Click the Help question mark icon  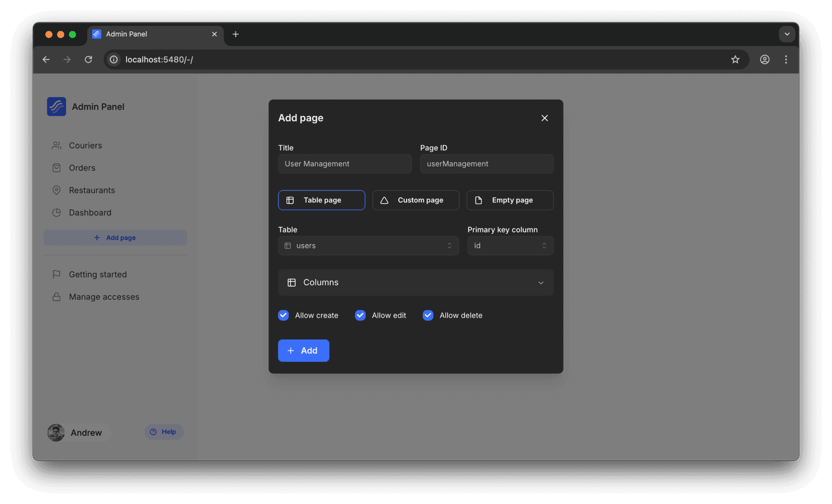[153, 432]
